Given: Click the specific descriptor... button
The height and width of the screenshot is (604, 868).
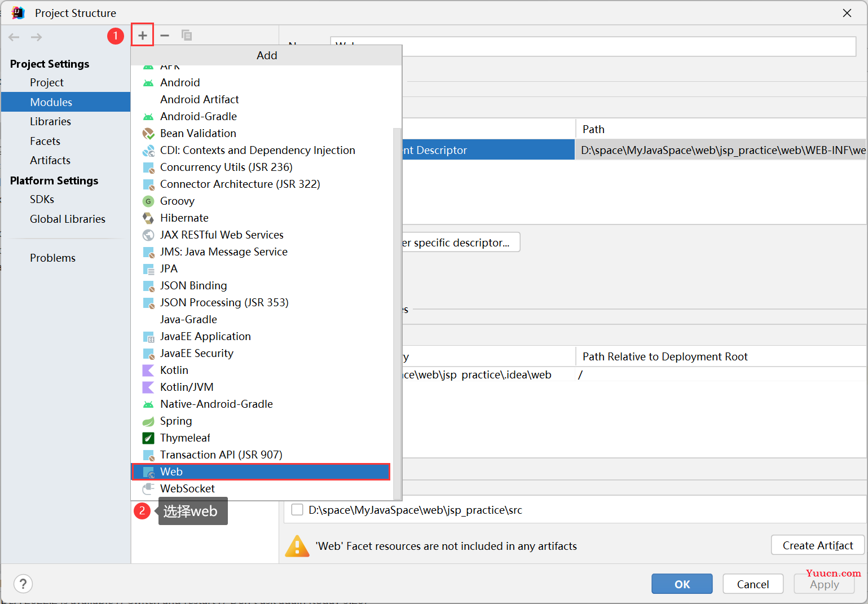Looking at the screenshot, I should [461, 243].
